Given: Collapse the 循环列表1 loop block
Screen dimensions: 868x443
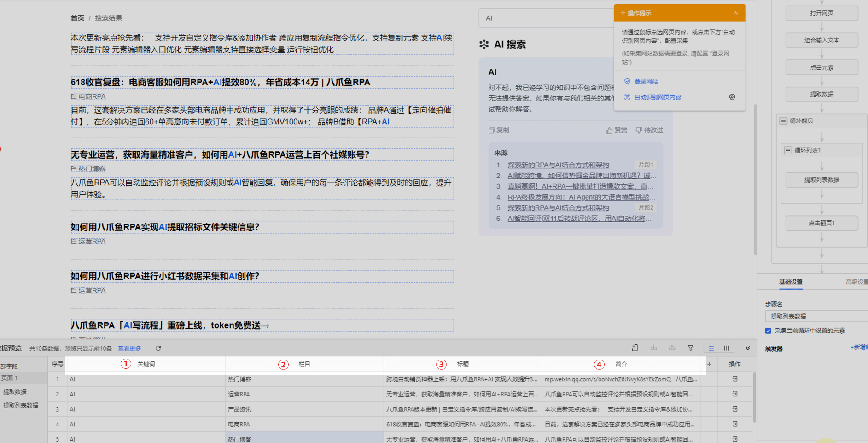Looking at the screenshot, I should [788, 150].
